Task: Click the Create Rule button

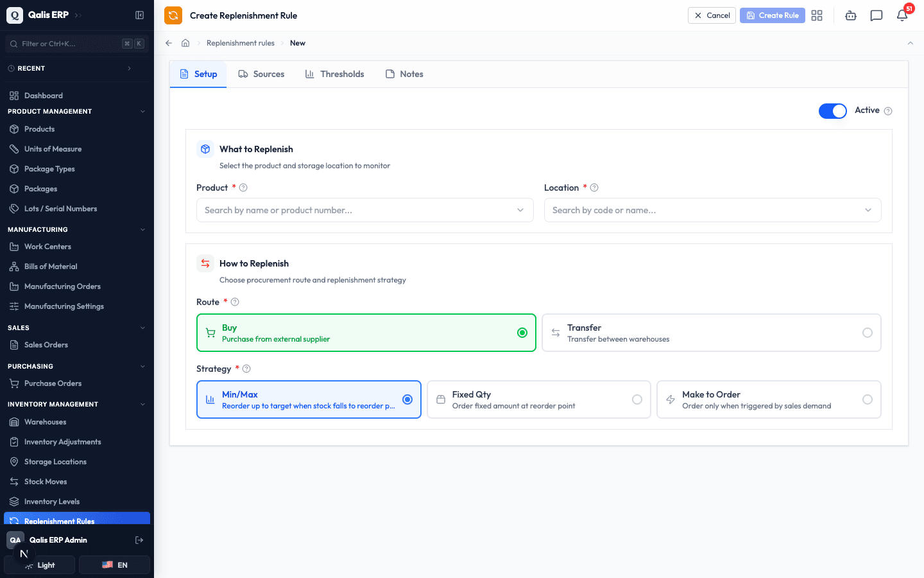Action: [x=773, y=15]
